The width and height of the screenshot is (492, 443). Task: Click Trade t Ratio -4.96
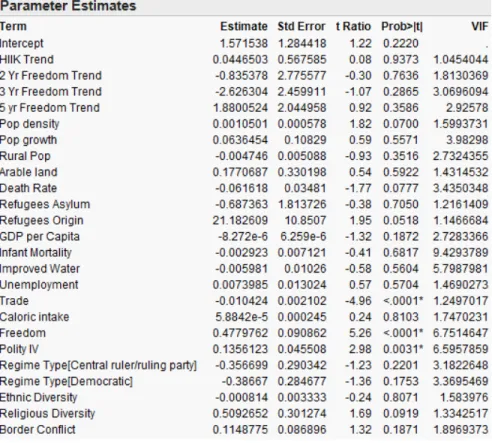(x=358, y=301)
